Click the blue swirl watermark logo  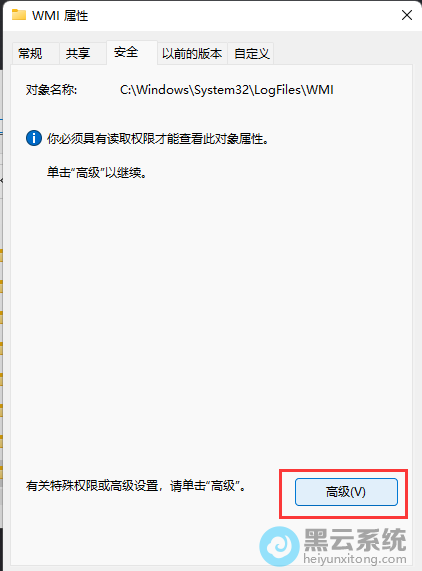[x=279, y=546]
